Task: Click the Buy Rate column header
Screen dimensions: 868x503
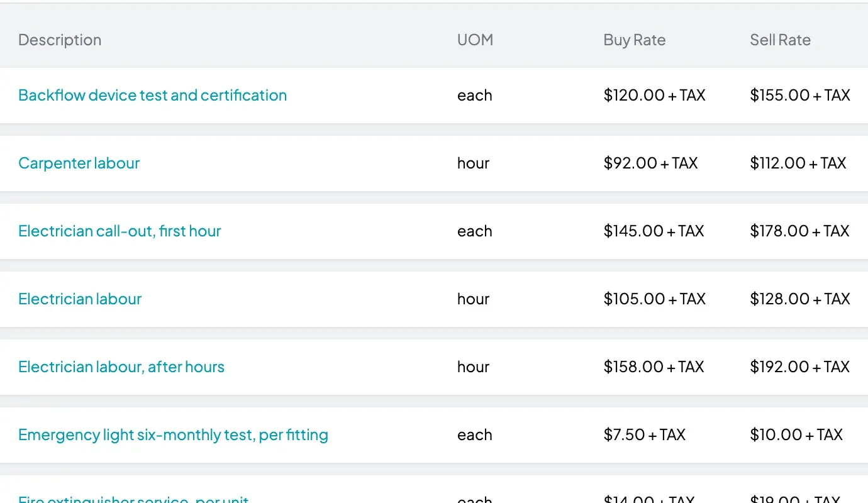Action: [x=634, y=40]
